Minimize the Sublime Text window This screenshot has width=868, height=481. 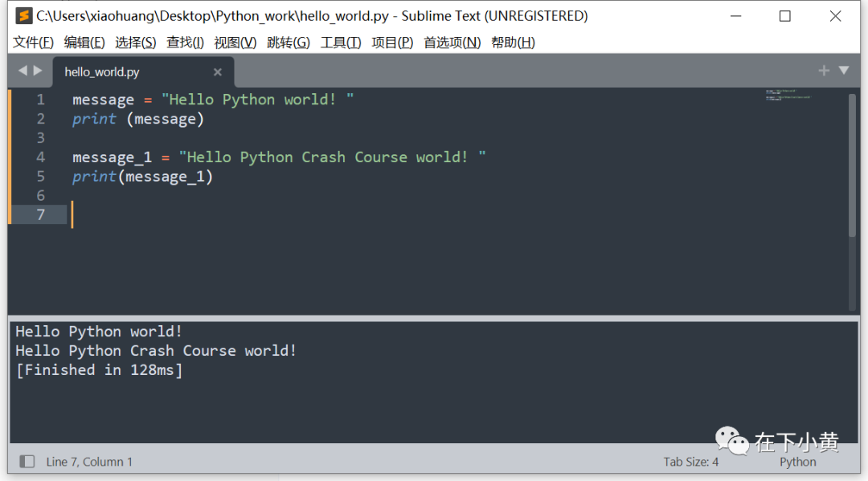pos(735,16)
